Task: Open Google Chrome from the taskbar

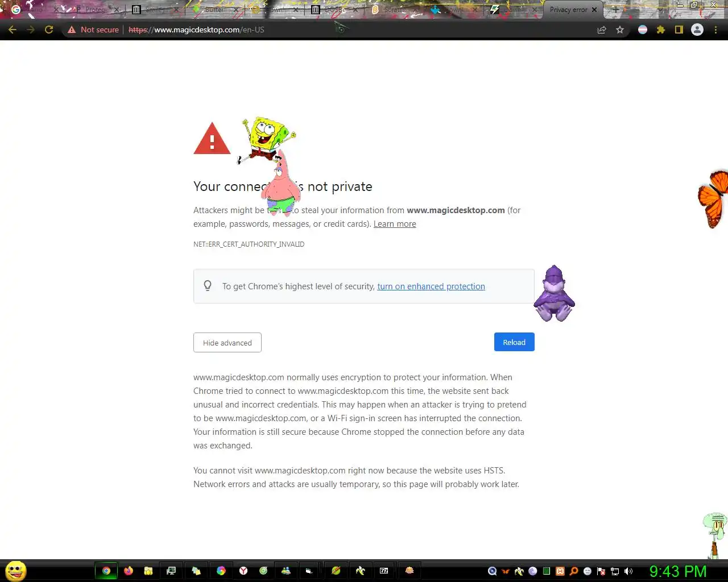Action: (x=106, y=571)
